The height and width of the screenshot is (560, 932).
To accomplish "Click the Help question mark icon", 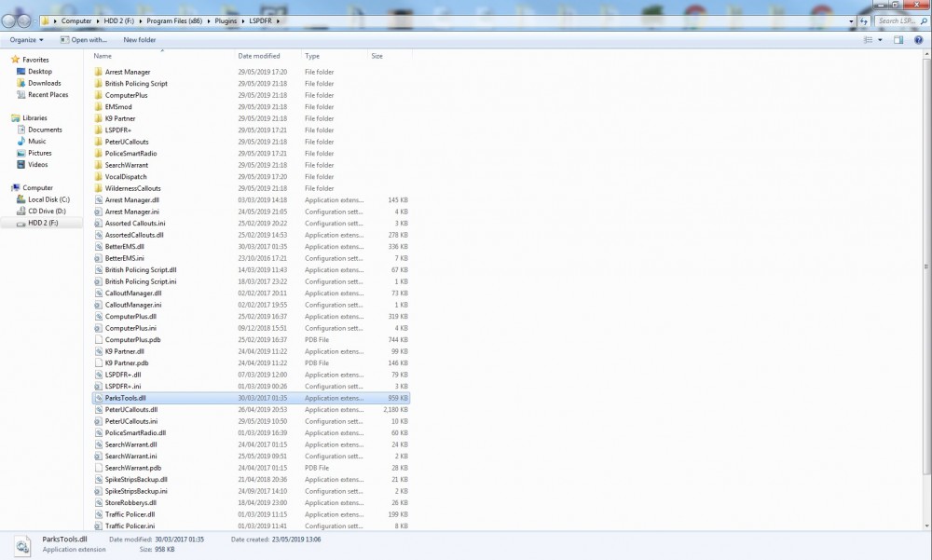I will [x=918, y=40].
